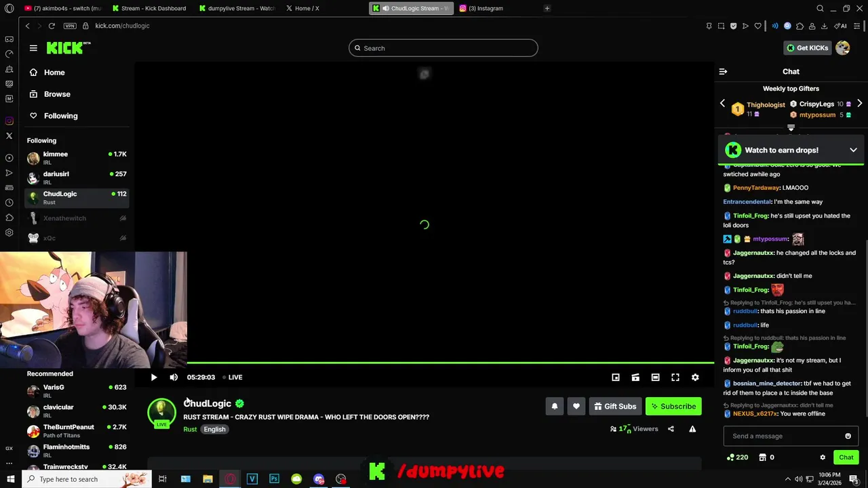Open Photoshop from taskbar
Screen dimensions: 868x488
click(274, 479)
